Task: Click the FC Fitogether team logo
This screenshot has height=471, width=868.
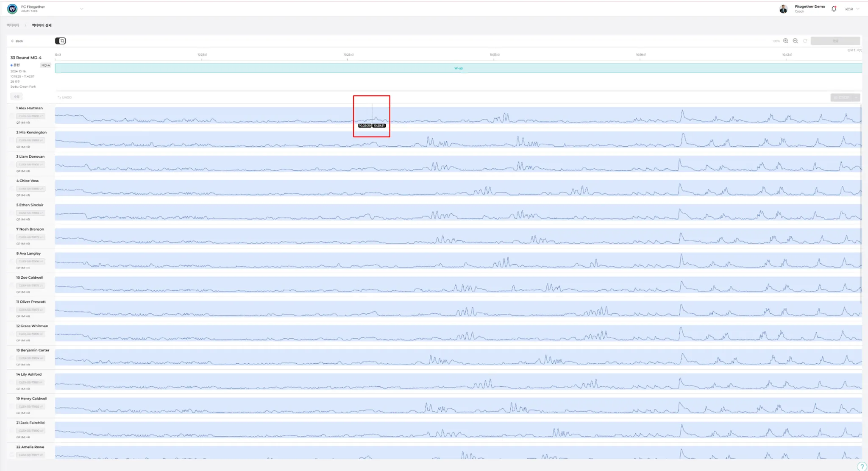Action: coord(12,8)
